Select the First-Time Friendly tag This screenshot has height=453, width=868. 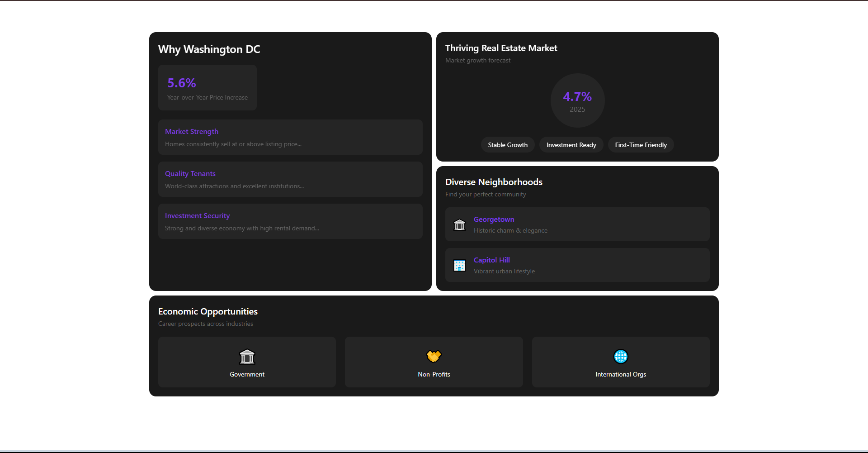[641, 145]
